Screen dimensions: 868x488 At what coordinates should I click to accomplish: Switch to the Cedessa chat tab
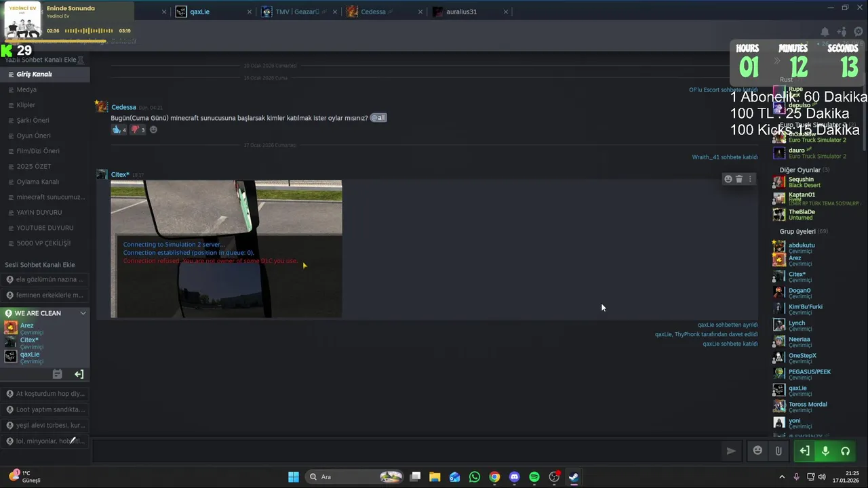[x=384, y=12]
